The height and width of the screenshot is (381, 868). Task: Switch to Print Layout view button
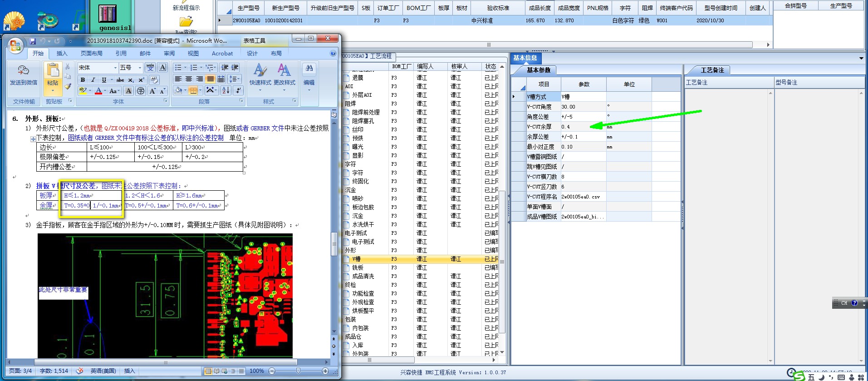pyautogui.click(x=208, y=371)
